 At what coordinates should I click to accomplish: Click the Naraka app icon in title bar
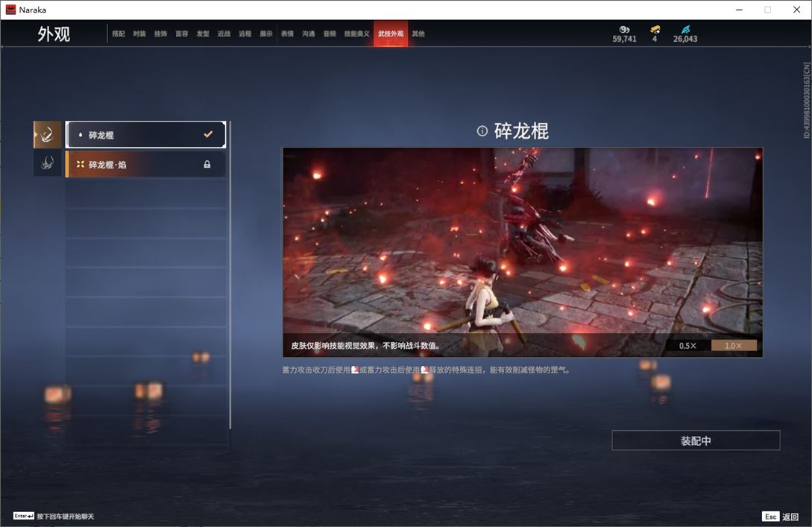[10, 10]
